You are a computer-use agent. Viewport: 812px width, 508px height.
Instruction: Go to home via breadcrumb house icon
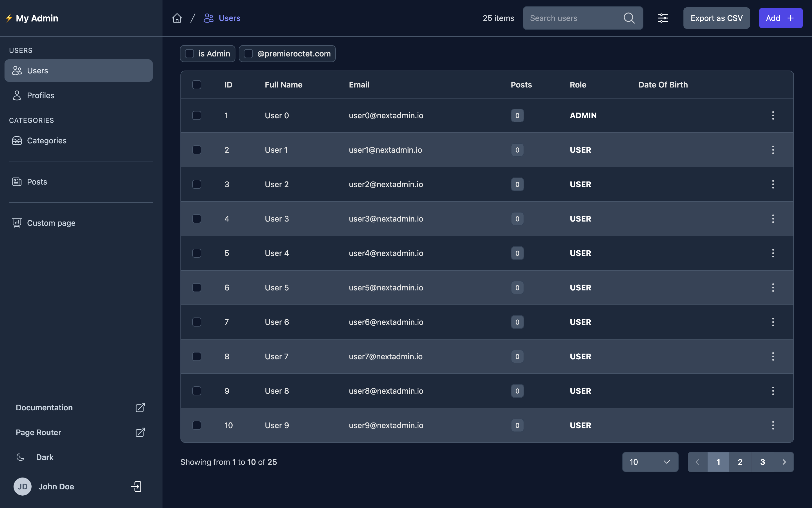pos(177,18)
